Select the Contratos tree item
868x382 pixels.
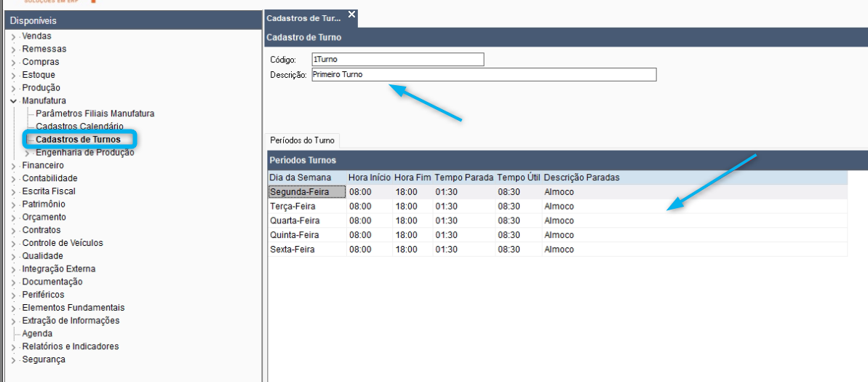click(x=41, y=230)
